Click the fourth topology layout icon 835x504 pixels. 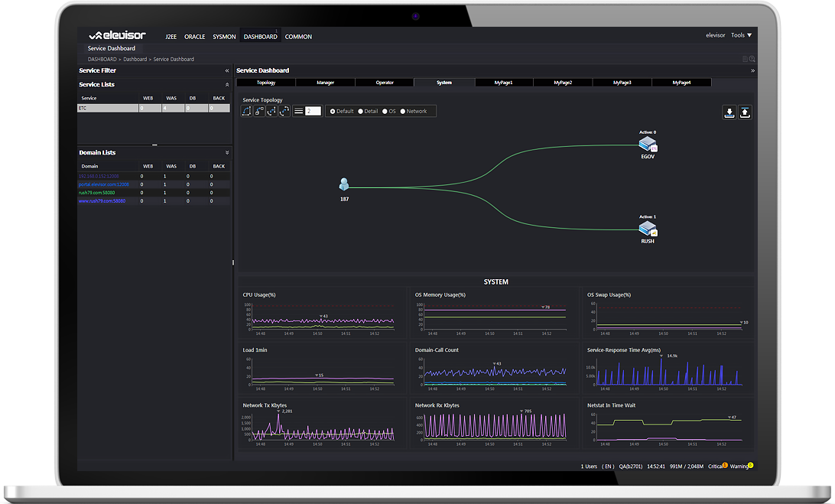tap(284, 111)
